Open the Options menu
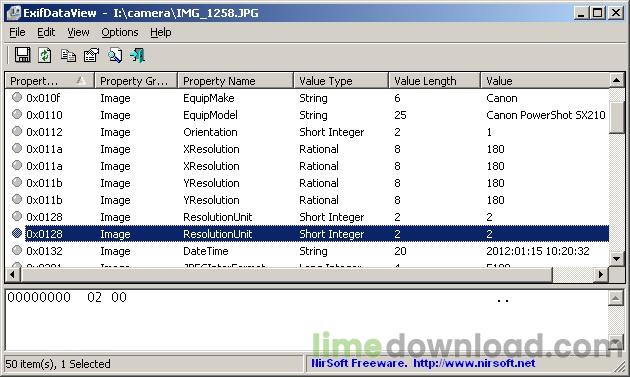This screenshot has height=377, width=630. [120, 32]
